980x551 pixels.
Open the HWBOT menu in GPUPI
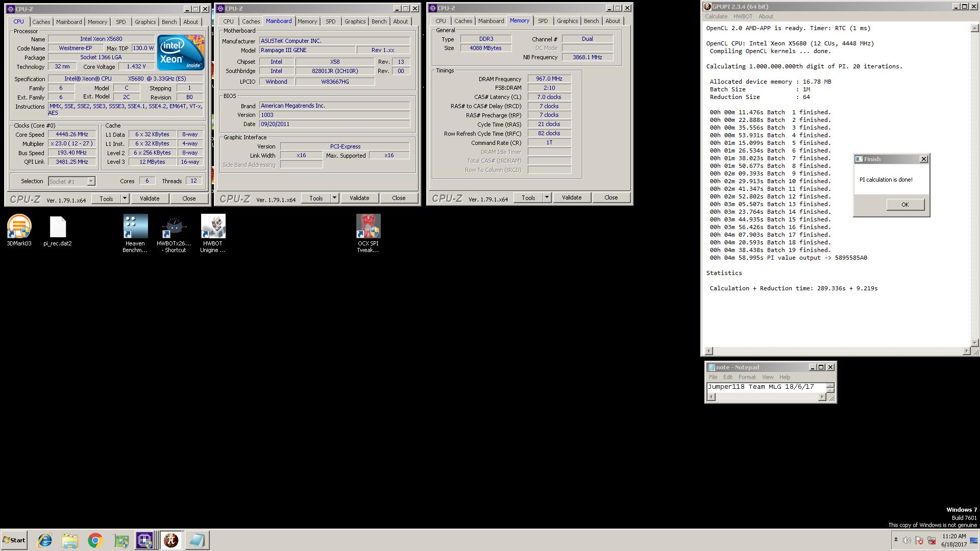tap(743, 16)
